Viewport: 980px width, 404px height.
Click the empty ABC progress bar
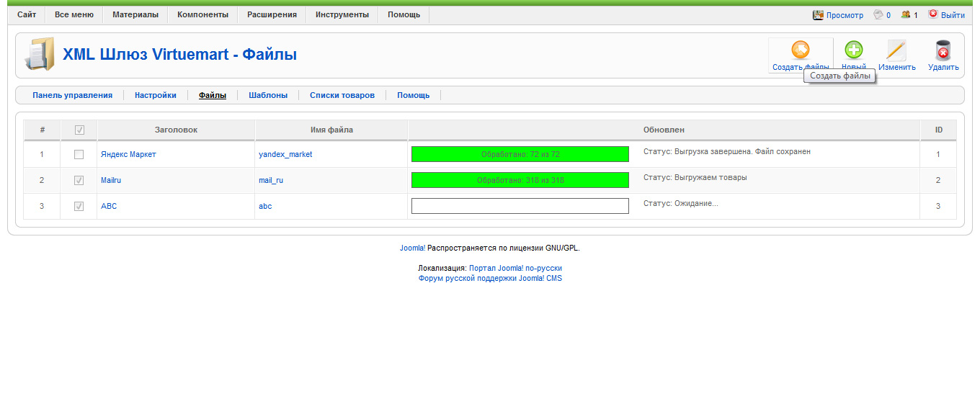(520, 206)
